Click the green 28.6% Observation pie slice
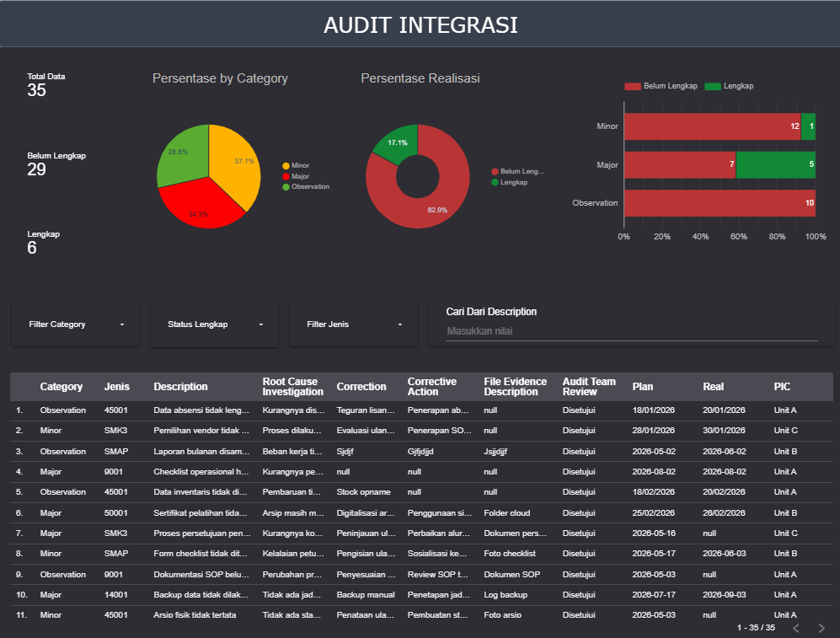Screen dimensions: 840x638 click(x=185, y=155)
